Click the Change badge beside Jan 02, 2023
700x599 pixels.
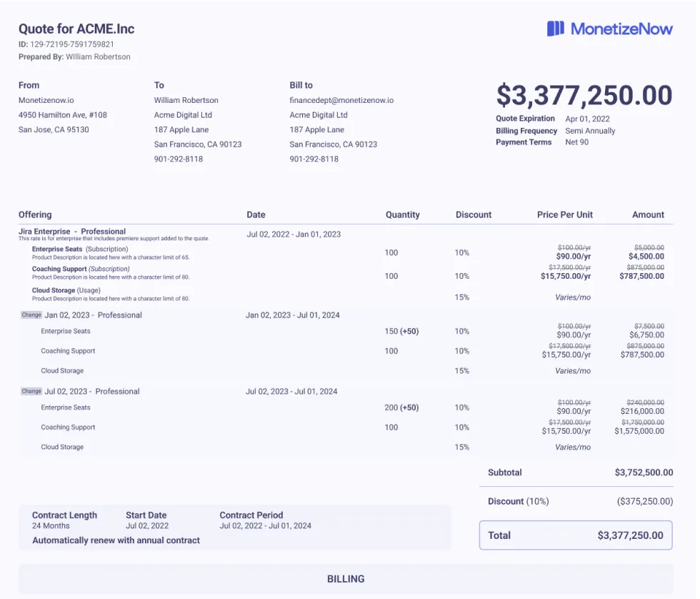31,315
